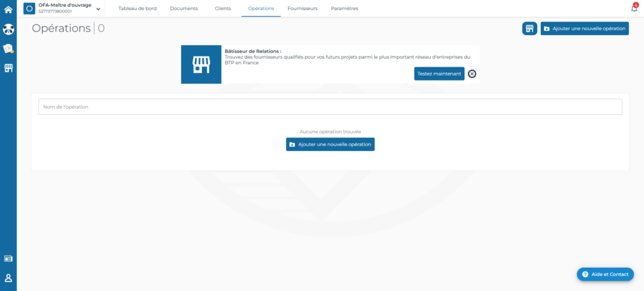Viewport: 644px width, 291px height.
Task: Click the newspaper icon in left sidebar
Action: tap(8, 258)
